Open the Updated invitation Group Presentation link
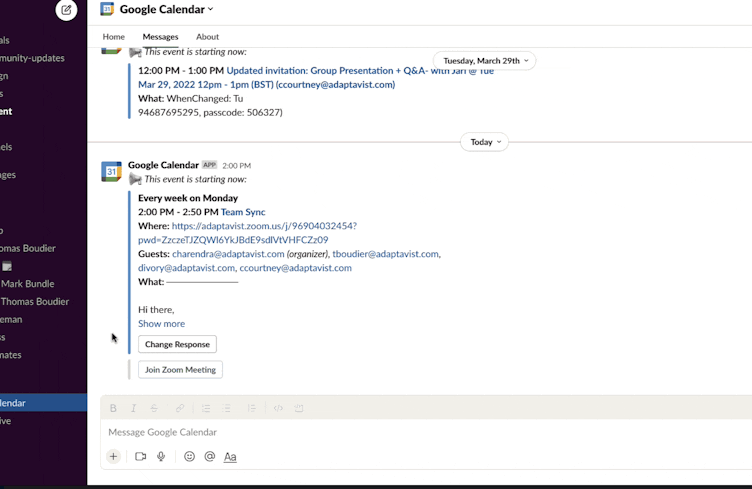This screenshot has width=752, height=489. point(316,77)
